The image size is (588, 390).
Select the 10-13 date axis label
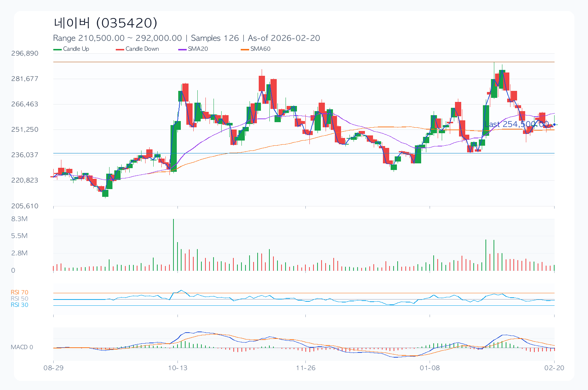(178, 368)
